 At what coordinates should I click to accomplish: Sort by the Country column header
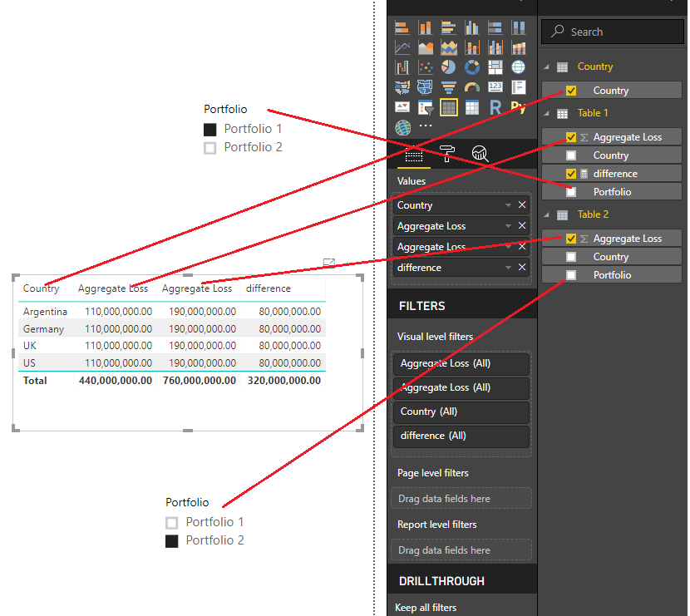(x=41, y=288)
